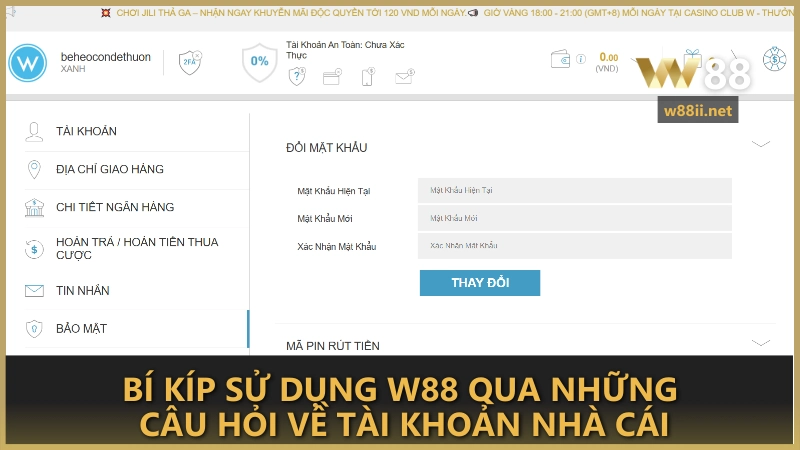800x450 pixels.
Task: Click the bank card verification icon
Action: coord(332,77)
